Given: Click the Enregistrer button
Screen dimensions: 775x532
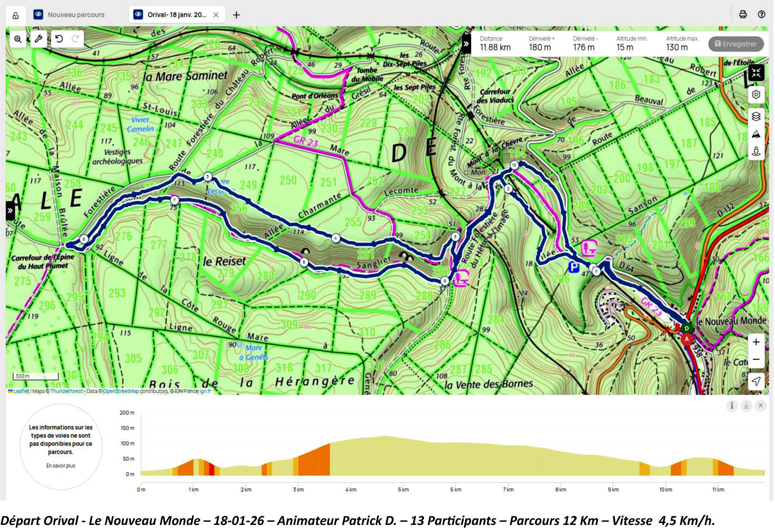Looking at the screenshot, I should 736,44.
